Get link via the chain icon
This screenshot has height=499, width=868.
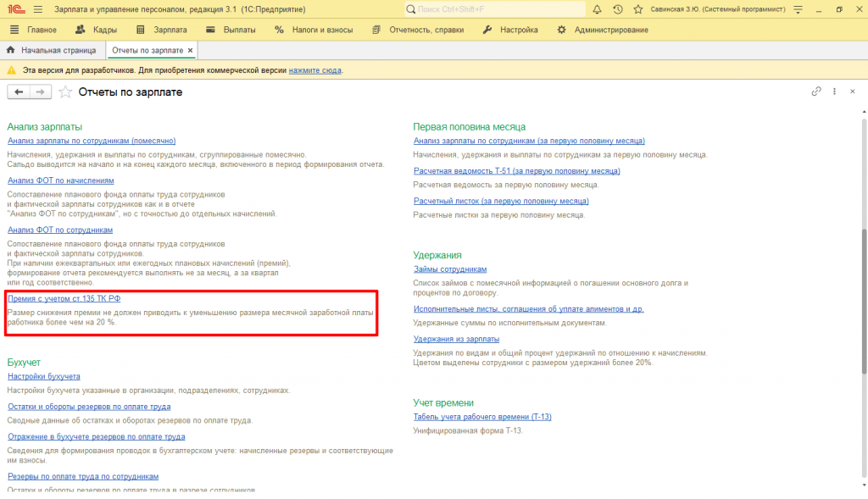[816, 91]
